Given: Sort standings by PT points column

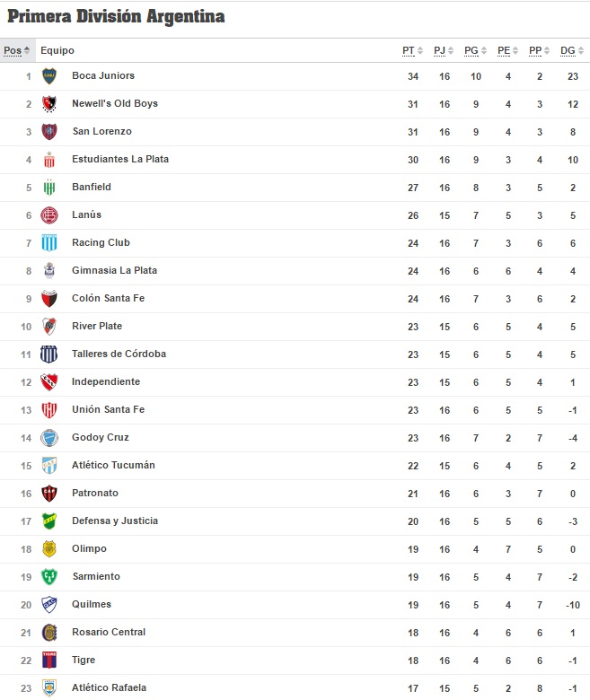Looking at the screenshot, I should [412, 50].
